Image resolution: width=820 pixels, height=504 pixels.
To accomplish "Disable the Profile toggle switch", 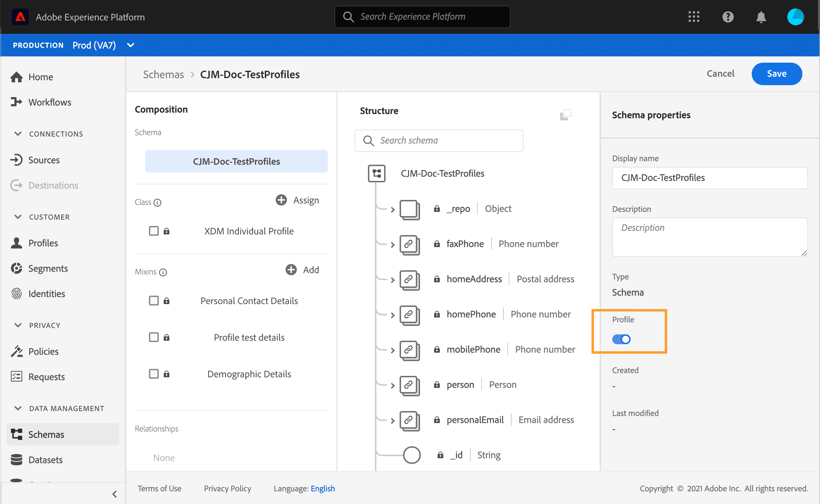I will pyautogui.click(x=621, y=339).
